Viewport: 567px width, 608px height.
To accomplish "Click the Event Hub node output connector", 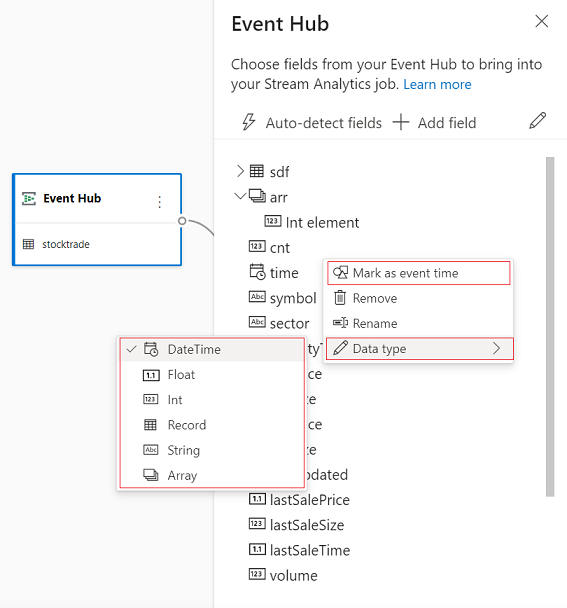I will coord(182,221).
